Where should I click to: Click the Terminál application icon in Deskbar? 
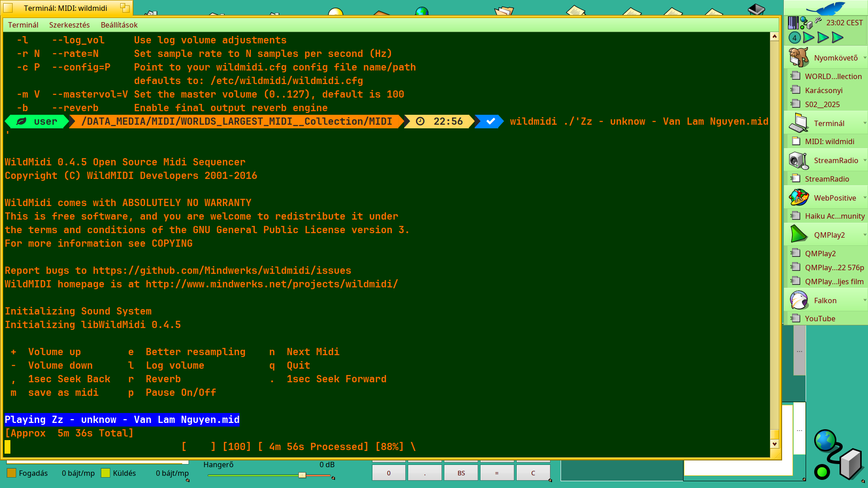click(x=799, y=123)
